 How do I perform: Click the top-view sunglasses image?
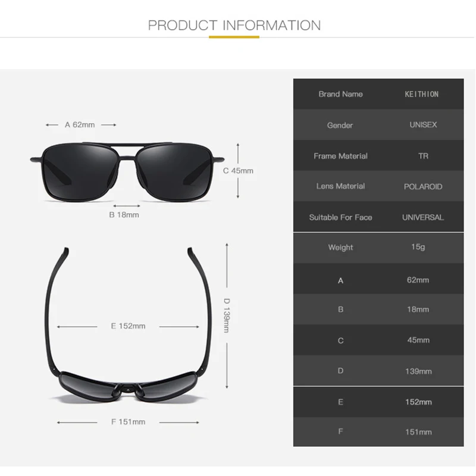[129, 325]
